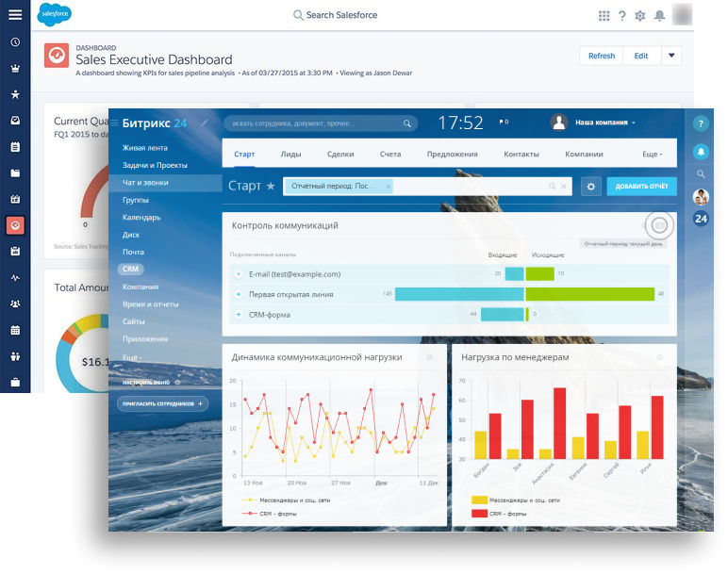Remove the Отчётный период filter chip
This screenshot has height=574, width=728.
(x=389, y=187)
